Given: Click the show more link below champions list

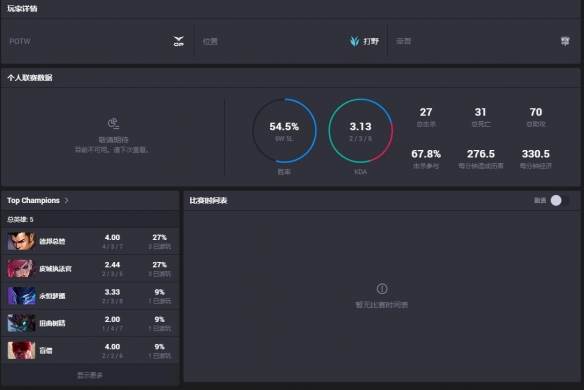Looking at the screenshot, I should (90, 375).
